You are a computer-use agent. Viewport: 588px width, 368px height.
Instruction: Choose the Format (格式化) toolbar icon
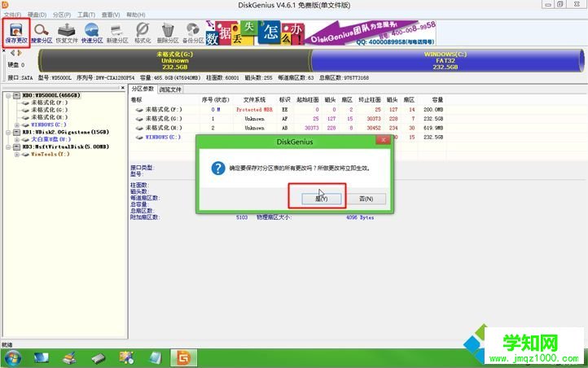point(143,33)
